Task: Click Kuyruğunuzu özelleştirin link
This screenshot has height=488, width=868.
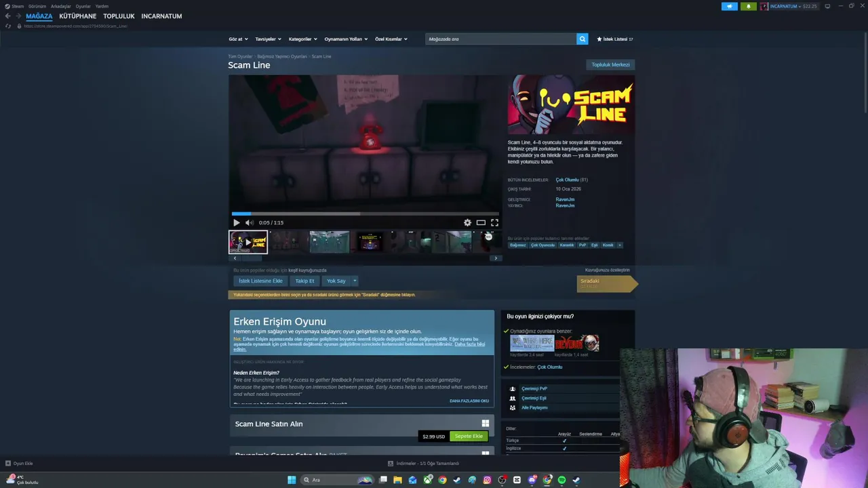Action: pos(607,270)
